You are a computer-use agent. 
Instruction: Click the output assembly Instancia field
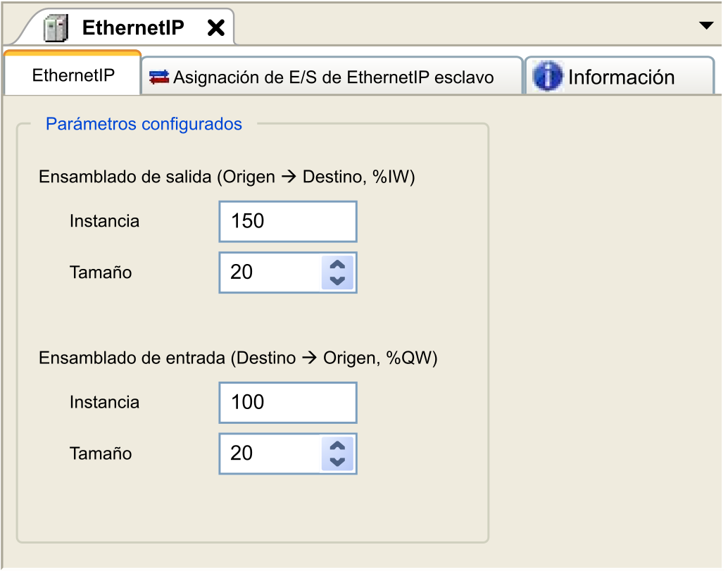[x=287, y=221]
